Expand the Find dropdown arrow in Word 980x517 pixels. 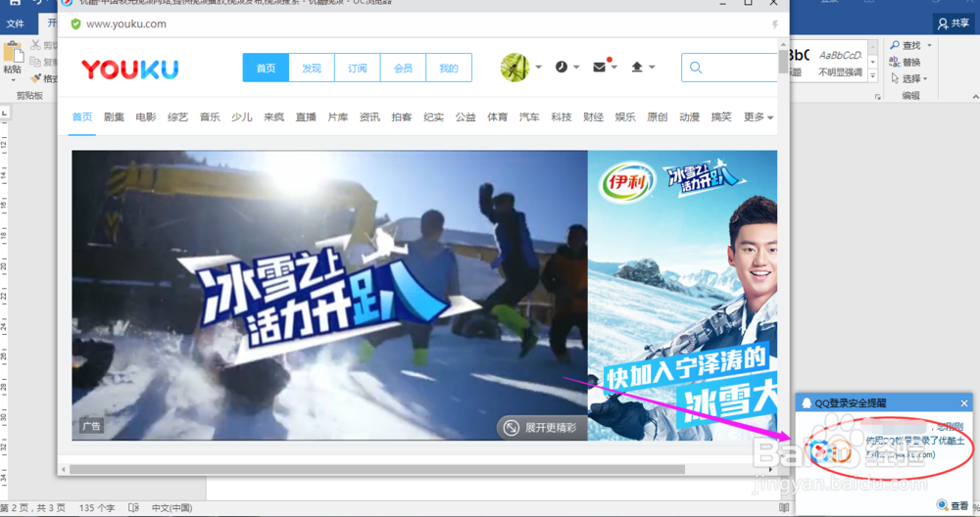click(x=929, y=46)
